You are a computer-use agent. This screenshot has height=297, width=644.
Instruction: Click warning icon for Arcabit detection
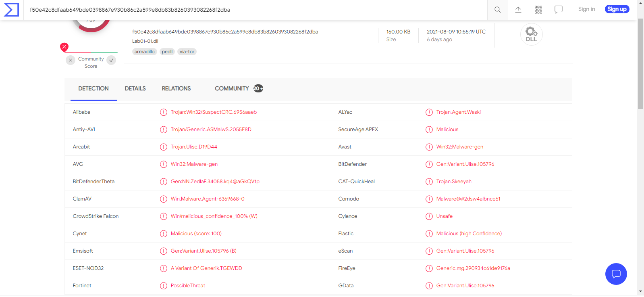[x=164, y=147]
